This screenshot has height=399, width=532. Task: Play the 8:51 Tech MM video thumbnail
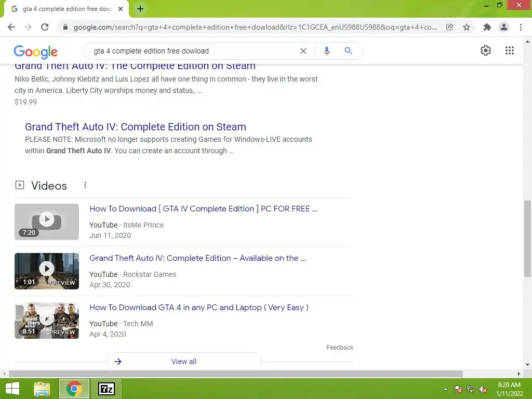click(x=47, y=321)
